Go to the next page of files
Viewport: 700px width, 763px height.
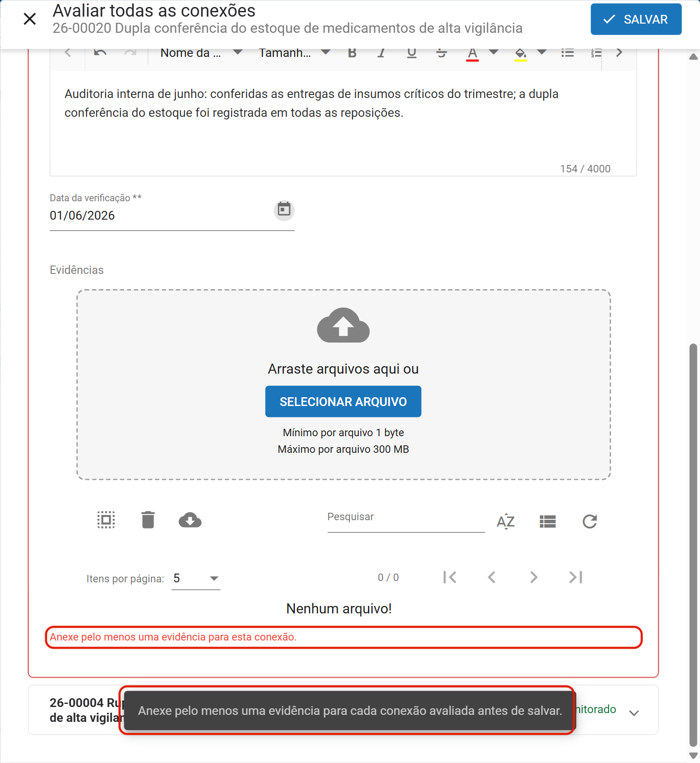click(x=534, y=577)
